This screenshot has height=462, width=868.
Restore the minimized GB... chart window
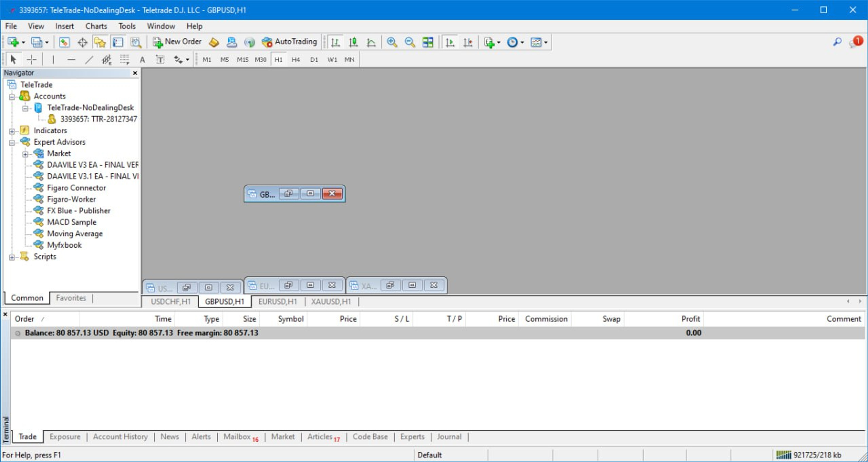(289, 194)
